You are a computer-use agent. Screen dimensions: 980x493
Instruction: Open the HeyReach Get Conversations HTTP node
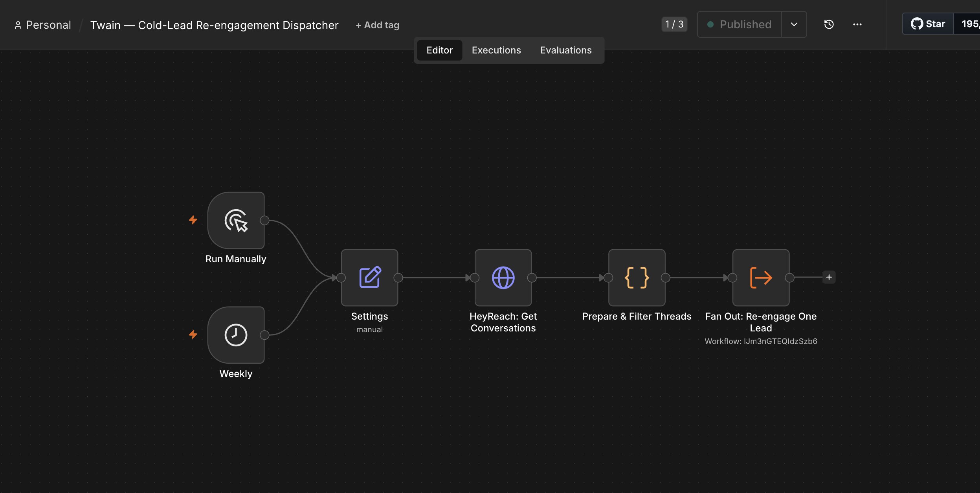[x=503, y=278]
